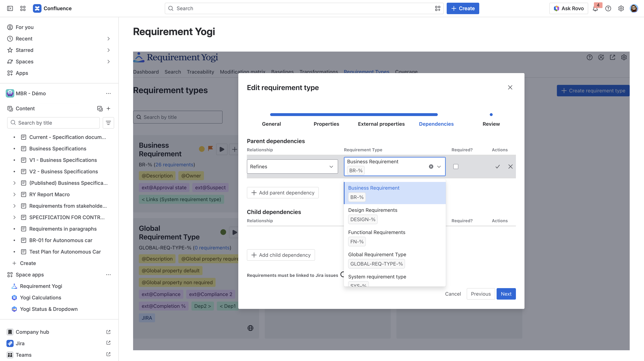Go to the Review step
The image size is (644, 361).
[491, 124]
